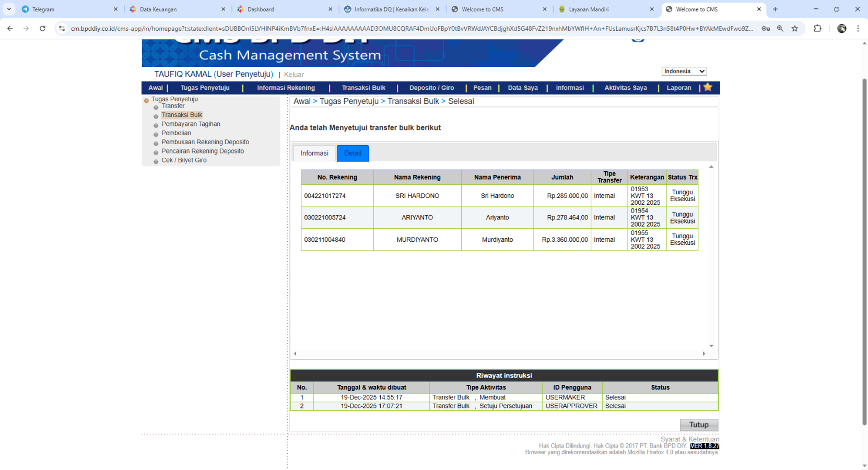Click the Keluar logout link
868x470 pixels.
point(294,75)
